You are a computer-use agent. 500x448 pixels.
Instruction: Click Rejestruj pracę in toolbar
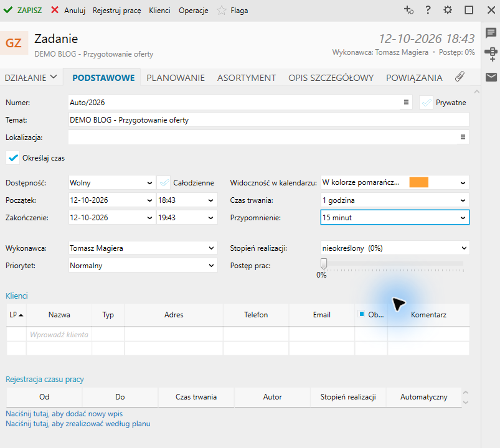tap(116, 11)
